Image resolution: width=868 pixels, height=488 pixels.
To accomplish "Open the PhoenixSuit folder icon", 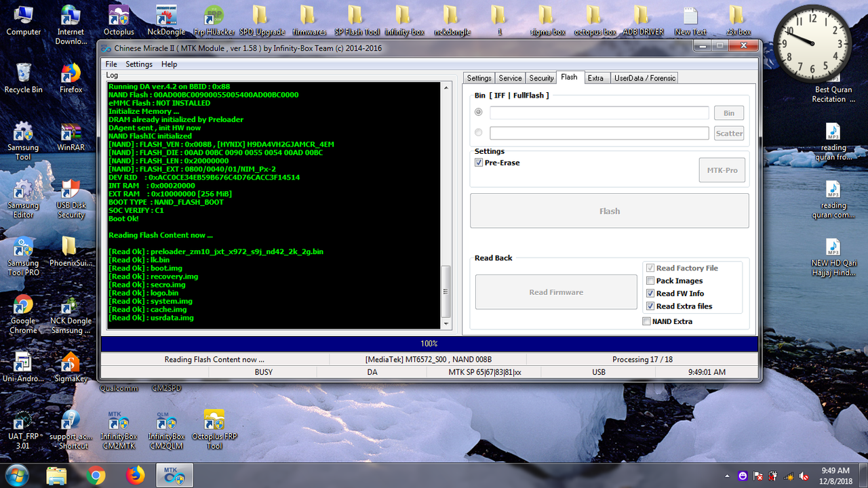I will pyautogui.click(x=71, y=251).
